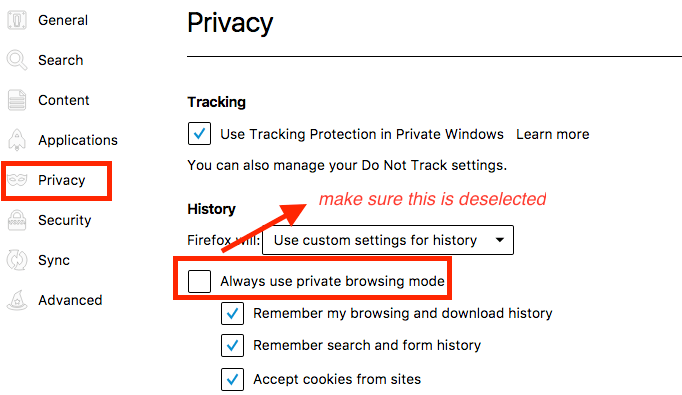Viewport: 682px width, 395px height.
Task: Uncheck Remember my browsing and download history
Action: (232, 313)
